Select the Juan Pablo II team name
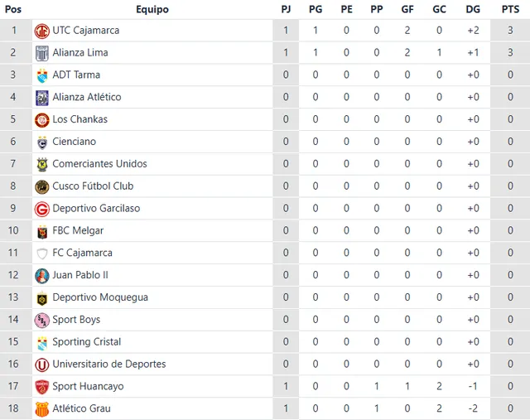530x420 pixels. 80,275
